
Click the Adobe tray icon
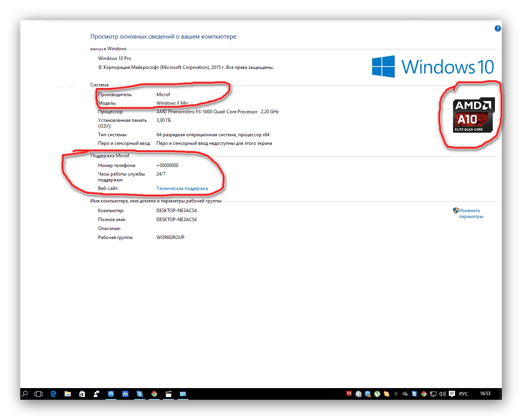coord(349,394)
